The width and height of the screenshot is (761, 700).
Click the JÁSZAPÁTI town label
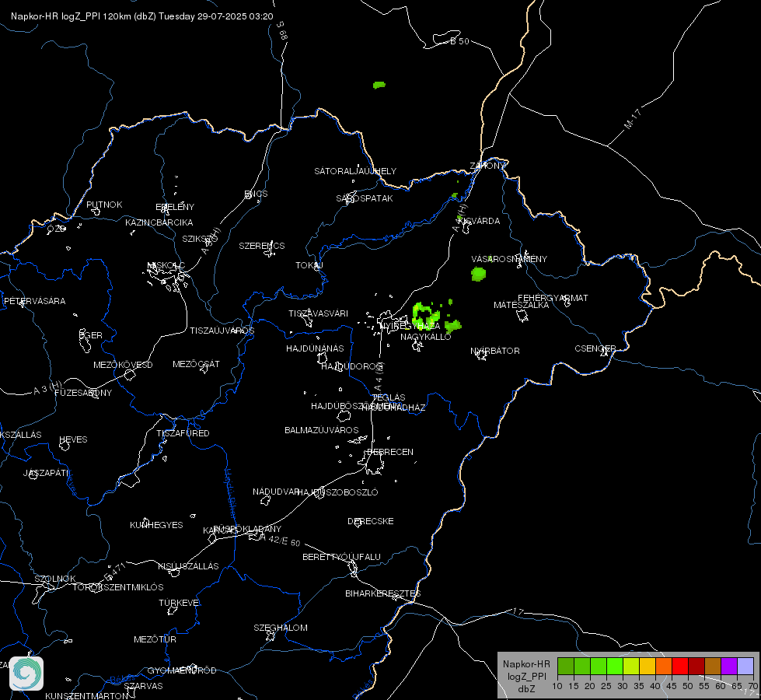click(46, 473)
